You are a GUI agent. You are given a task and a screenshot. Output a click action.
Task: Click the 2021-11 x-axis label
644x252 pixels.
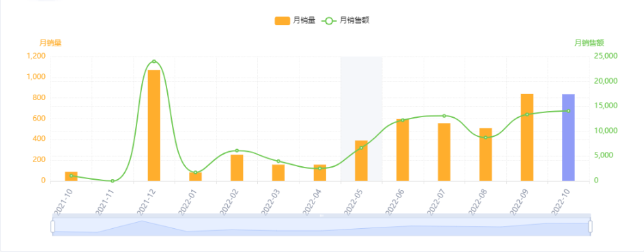(104, 202)
